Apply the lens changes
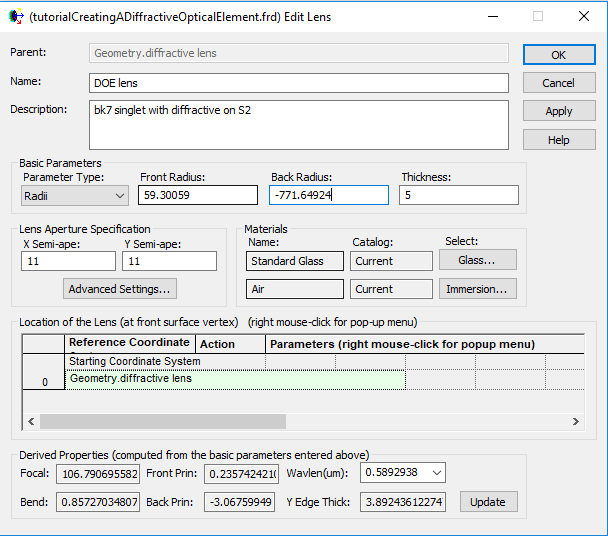 pyautogui.click(x=558, y=111)
